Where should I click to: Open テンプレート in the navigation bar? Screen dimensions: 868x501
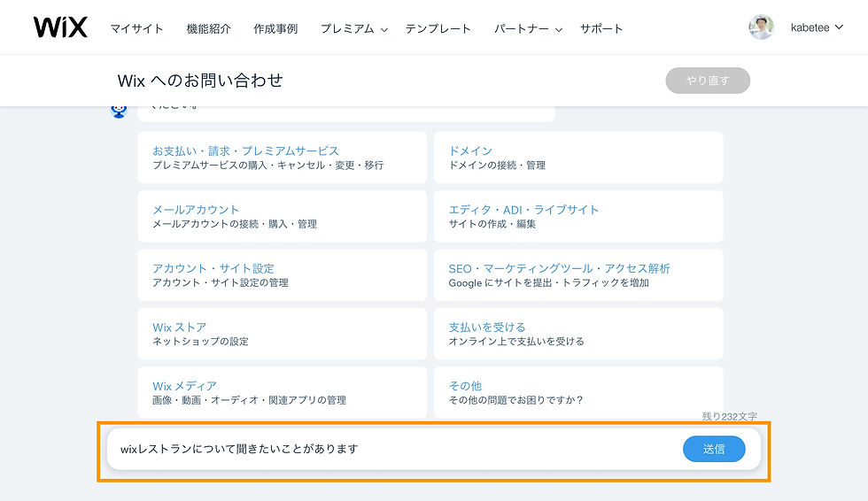coord(438,28)
